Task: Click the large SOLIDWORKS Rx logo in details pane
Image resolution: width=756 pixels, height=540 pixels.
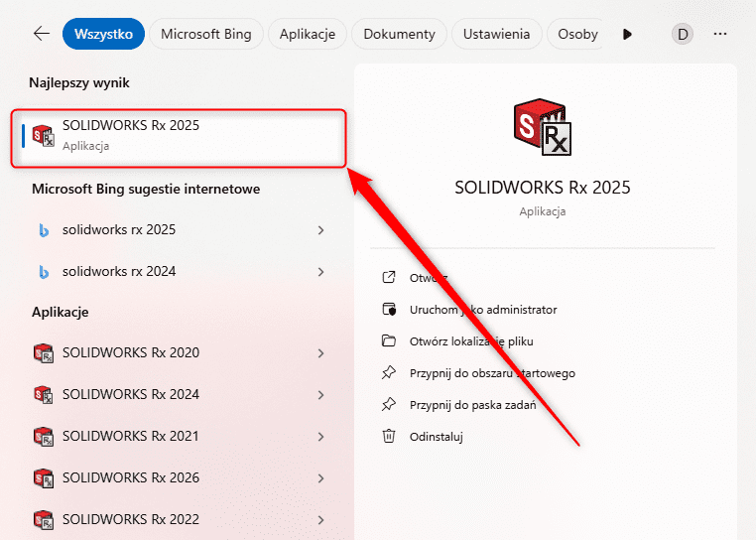Action: point(542,129)
